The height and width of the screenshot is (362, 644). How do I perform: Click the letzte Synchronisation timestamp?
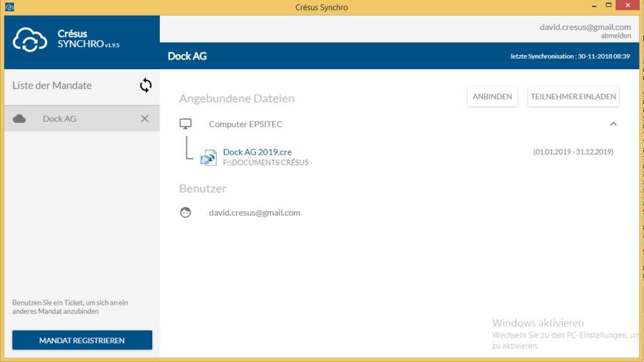click(570, 56)
